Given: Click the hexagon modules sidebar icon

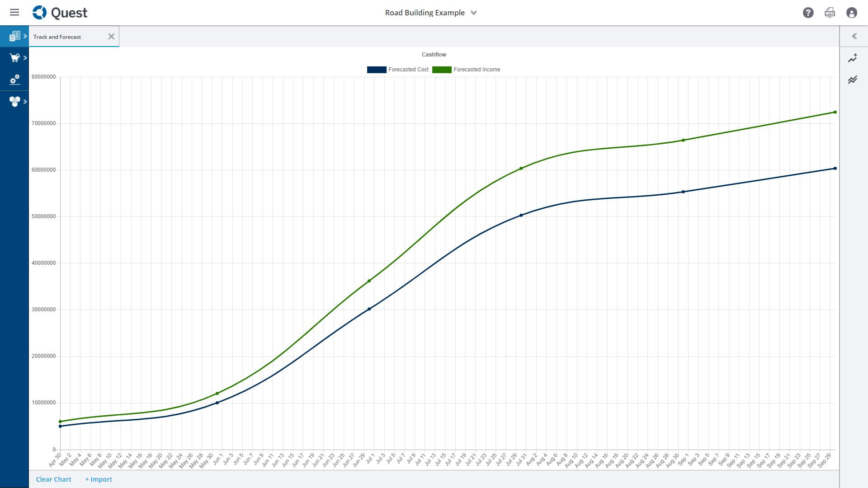Looking at the screenshot, I should (14, 102).
